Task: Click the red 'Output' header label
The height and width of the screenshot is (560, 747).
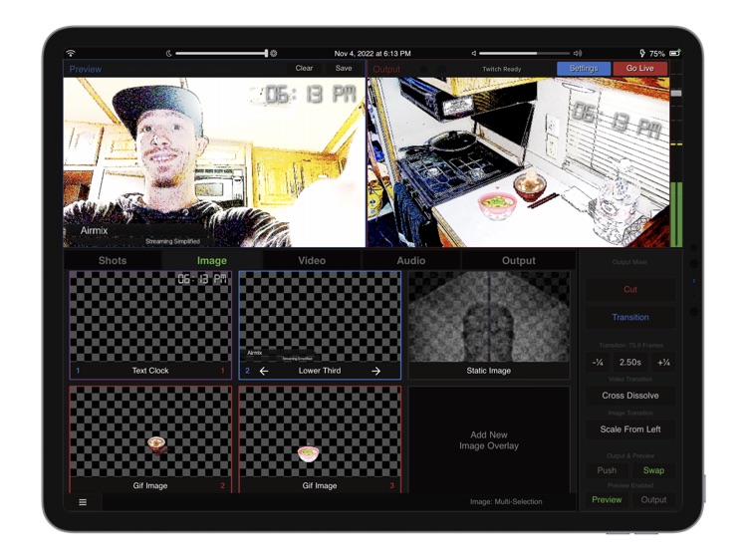Action: 386,69
